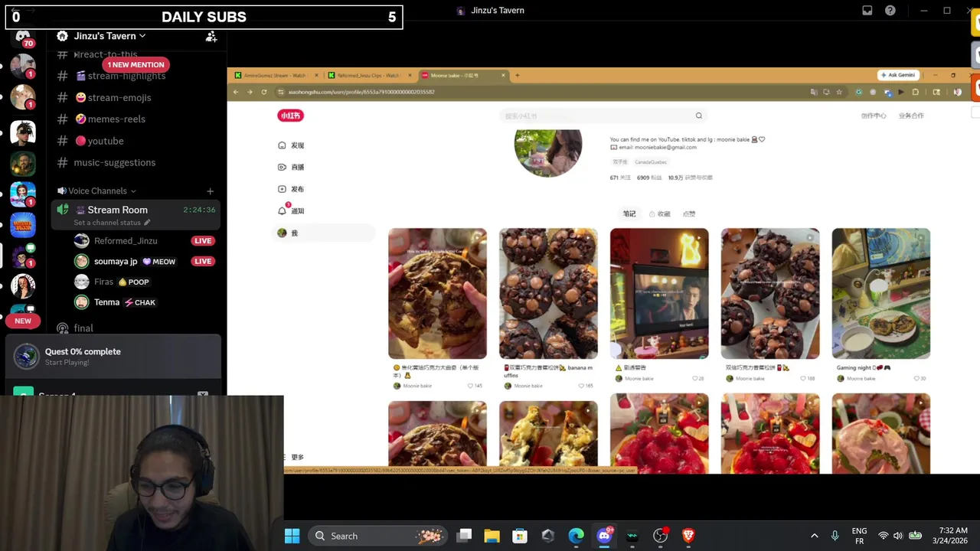
Task: Open the banana muffins post thumbnail
Action: 548,293
